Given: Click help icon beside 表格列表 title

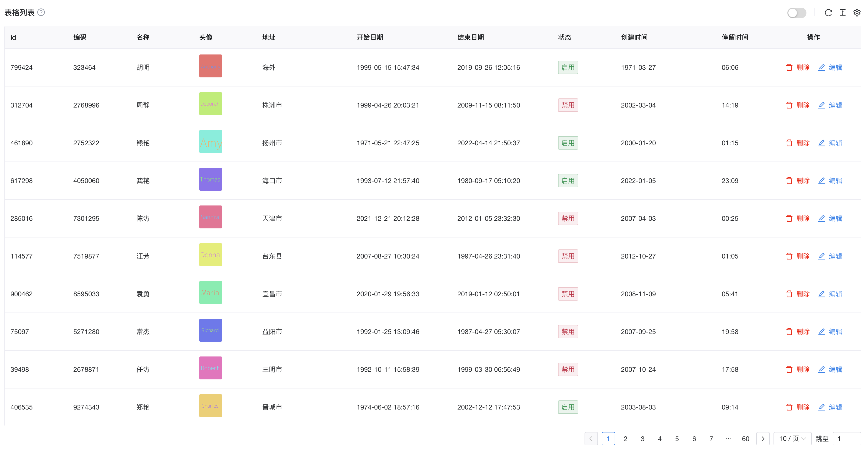Looking at the screenshot, I should tap(41, 12).
